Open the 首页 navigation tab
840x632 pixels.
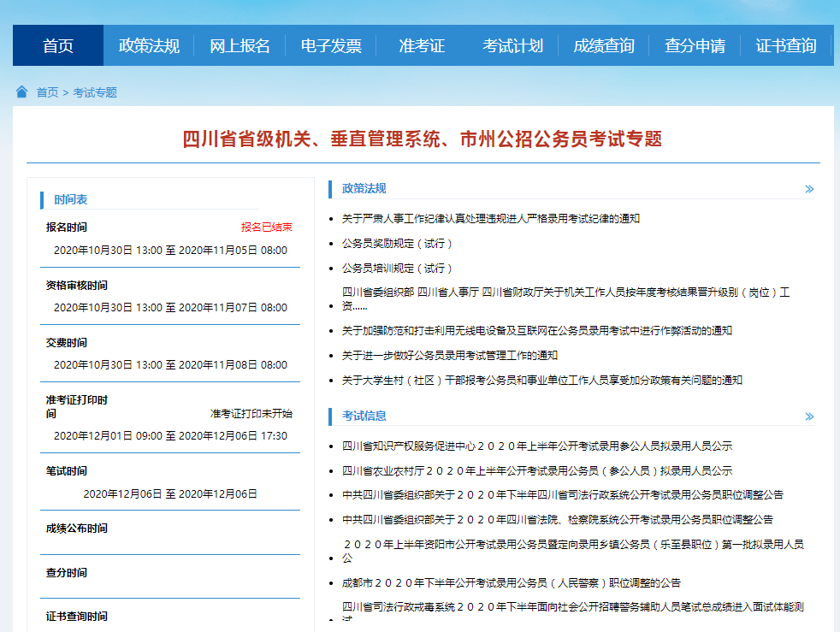coord(58,45)
